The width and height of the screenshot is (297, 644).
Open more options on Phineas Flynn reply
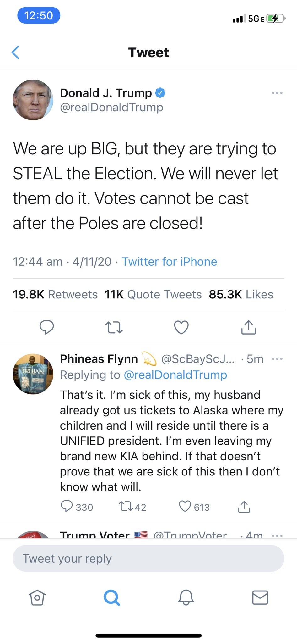pos(277,359)
